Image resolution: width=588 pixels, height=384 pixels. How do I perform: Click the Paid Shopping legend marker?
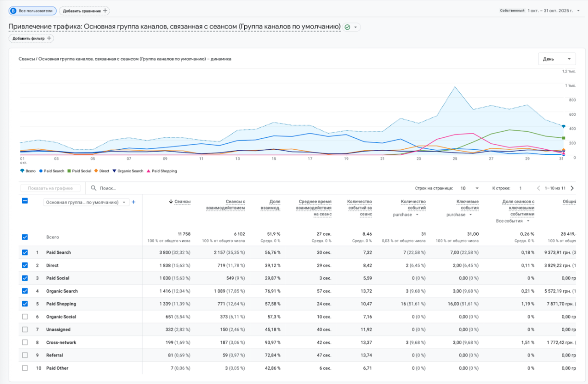click(149, 171)
